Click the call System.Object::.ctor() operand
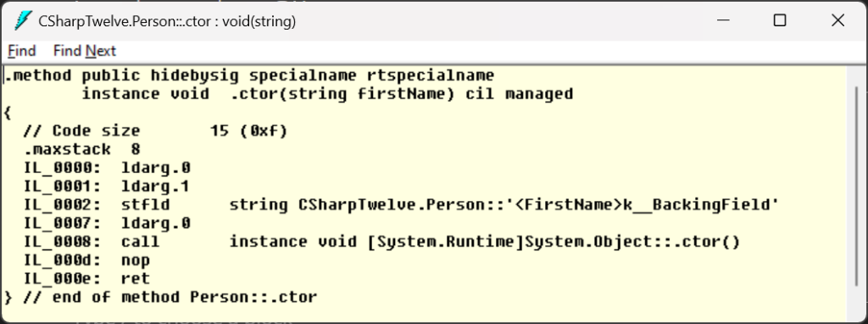868x324 pixels. (x=484, y=242)
